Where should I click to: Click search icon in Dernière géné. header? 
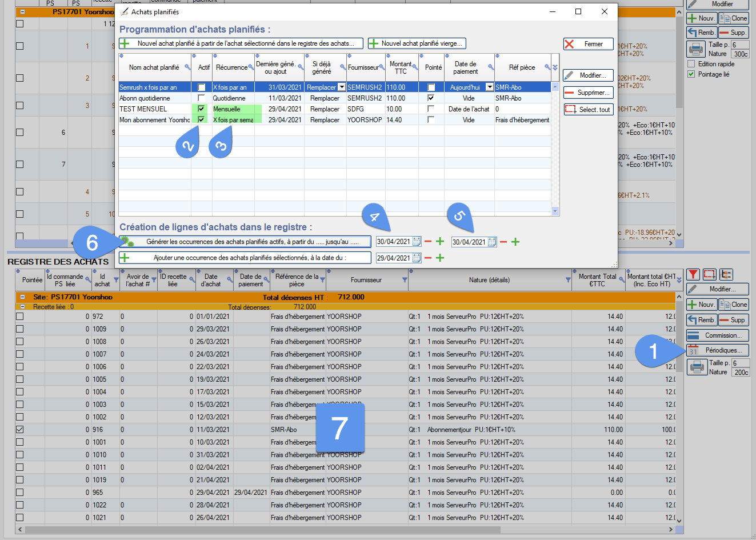pyautogui.click(x=301, y=67)
